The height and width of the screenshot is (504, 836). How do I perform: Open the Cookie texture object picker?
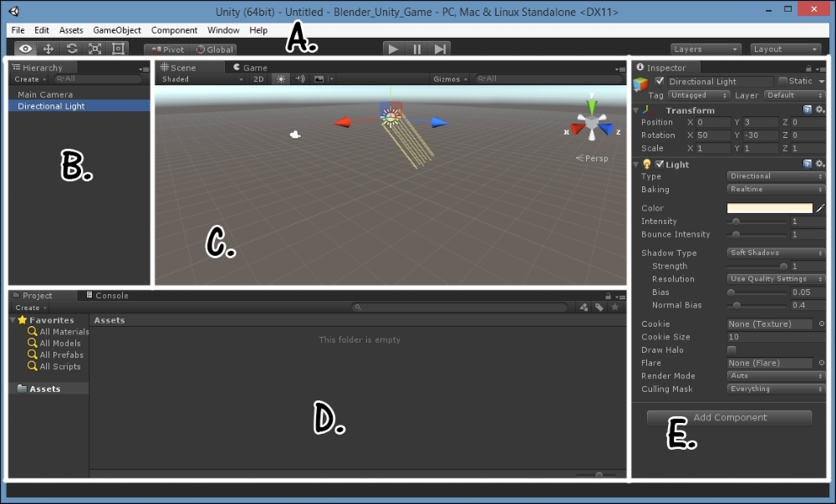point(822,323)
